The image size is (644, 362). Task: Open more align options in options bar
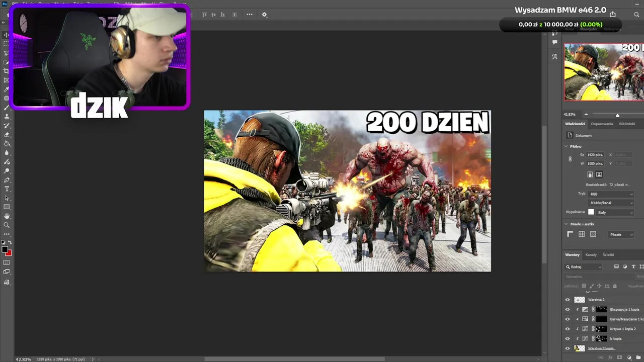click(x=250, y=15)
